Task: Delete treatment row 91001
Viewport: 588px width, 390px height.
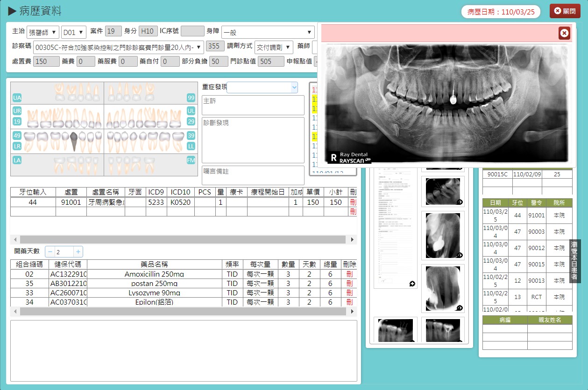Action: (x=353, y=202)
